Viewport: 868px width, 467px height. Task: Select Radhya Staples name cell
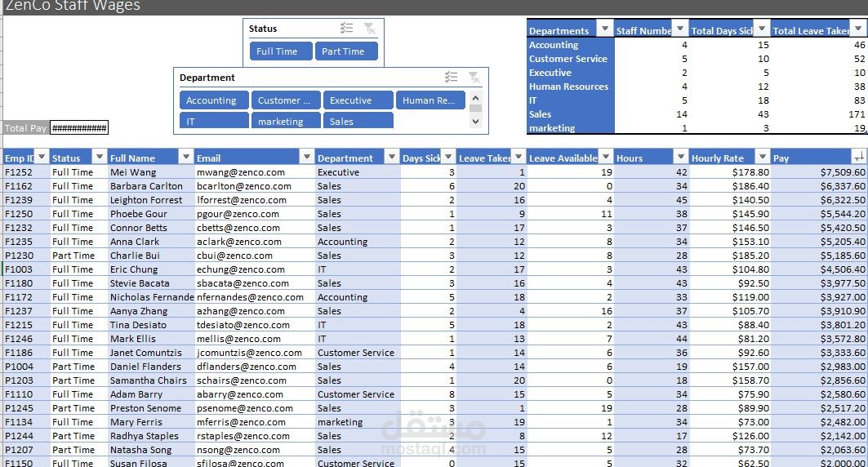point(151,435)
